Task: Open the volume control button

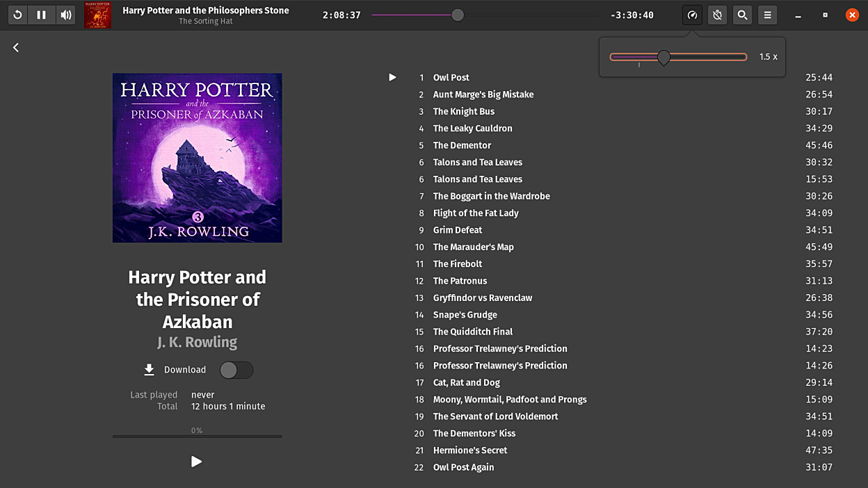Action: (66, 15)
